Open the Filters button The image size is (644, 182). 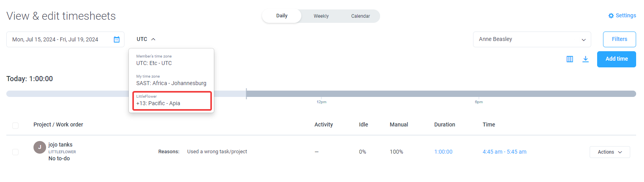pyautogui.click(x=619, y=39)
